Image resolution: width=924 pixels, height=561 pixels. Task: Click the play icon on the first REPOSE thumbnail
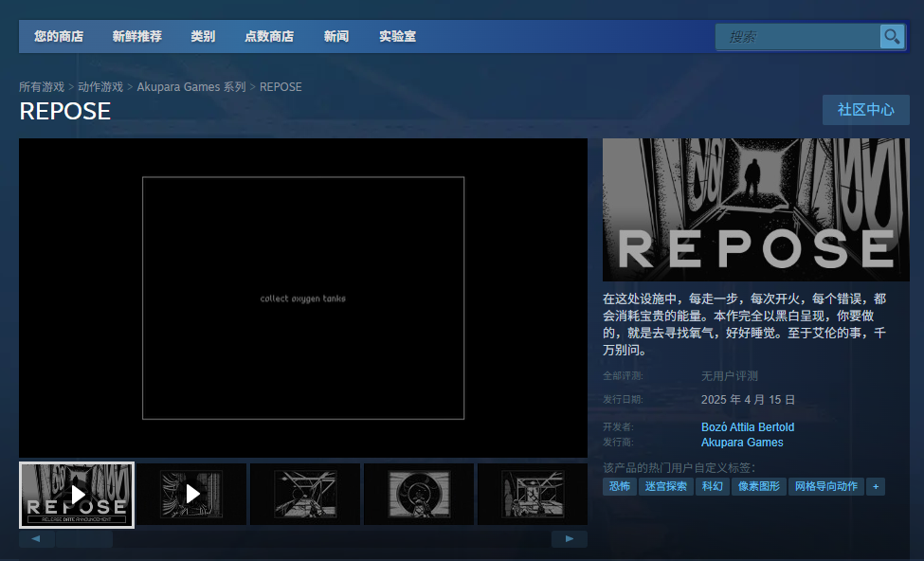77,494
